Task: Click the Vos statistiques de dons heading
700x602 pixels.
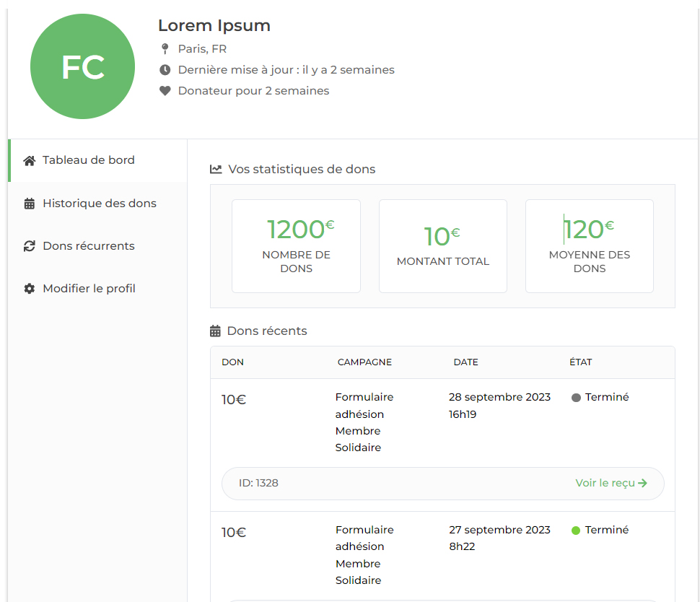Action: pyautogui.click(x=302, y=169)
